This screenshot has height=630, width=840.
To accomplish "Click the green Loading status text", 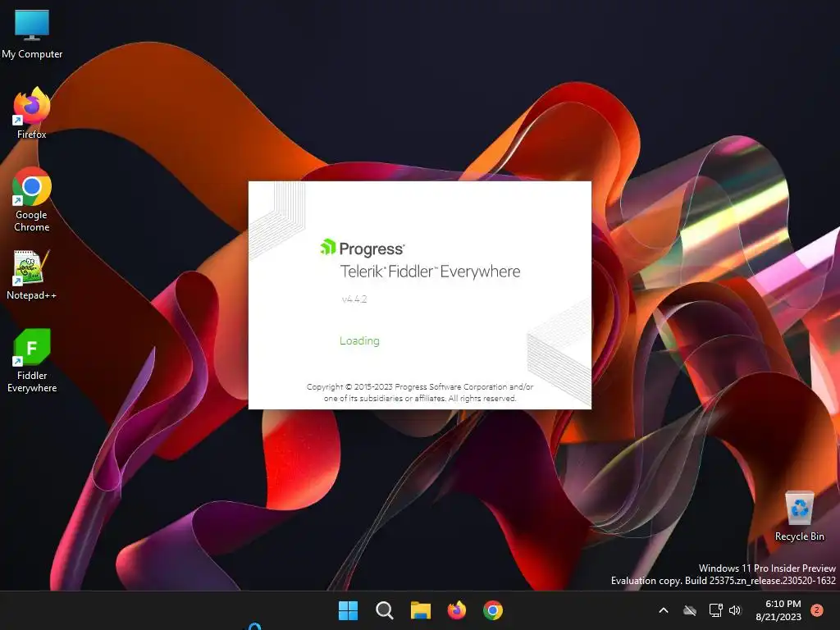I will [359, 340].
